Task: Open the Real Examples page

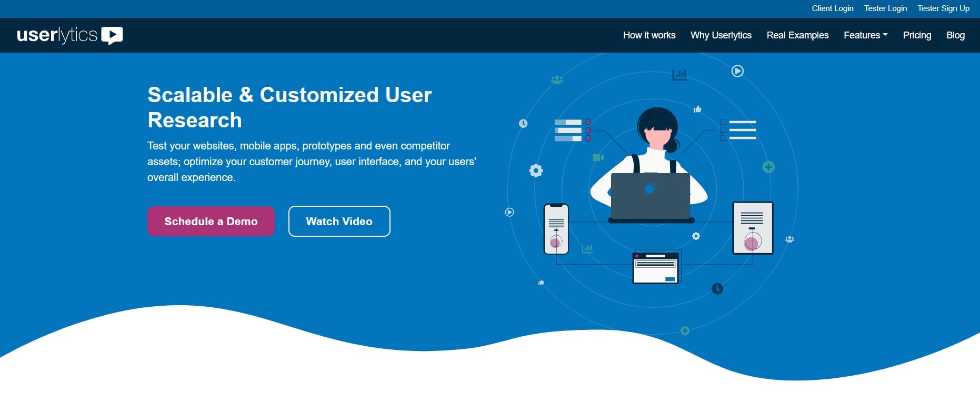Action: [797, 35]
